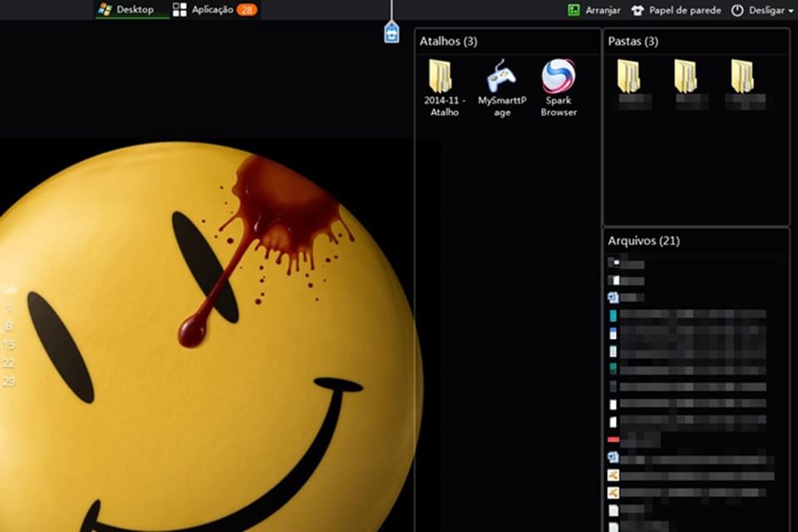This screenshot has height=532, width=798.
Task: Open the last folder in Pastas
Action: pos(742,77)
